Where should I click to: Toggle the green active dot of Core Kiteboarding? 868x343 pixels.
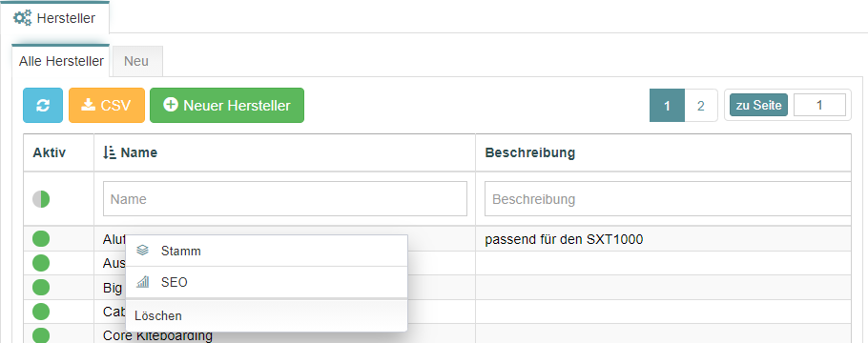pyautogui.click(x=41, y=335)
